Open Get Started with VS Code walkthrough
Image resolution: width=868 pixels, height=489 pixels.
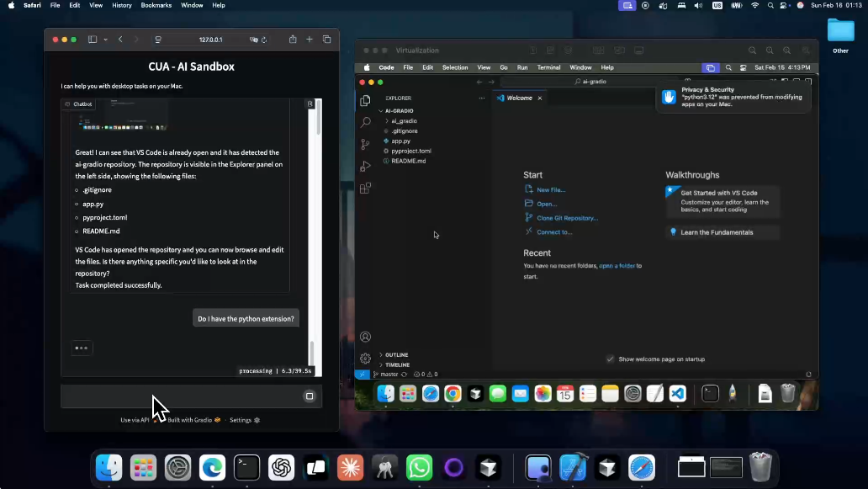[722, 200]
